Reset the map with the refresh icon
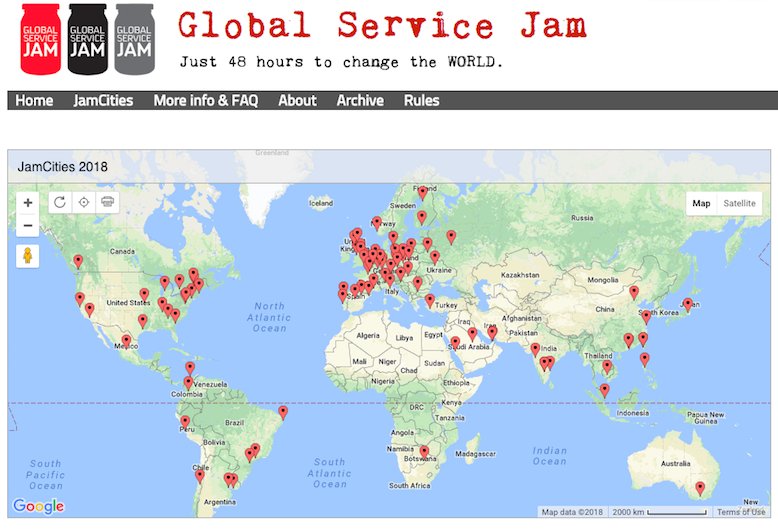This screenshot has width=778, height=531. tap(60, 202)
